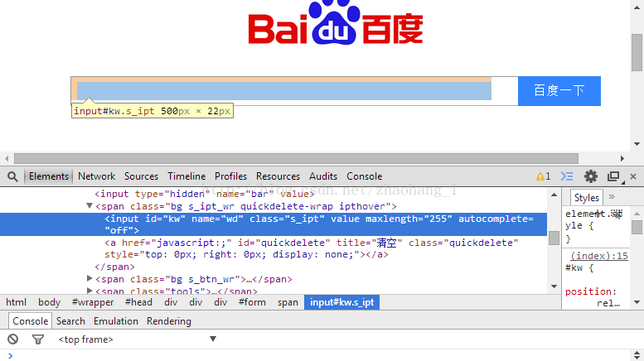Switch to the Audits tab
The width and height of the screenshot is (644, 361).
(x=323, y=176)
